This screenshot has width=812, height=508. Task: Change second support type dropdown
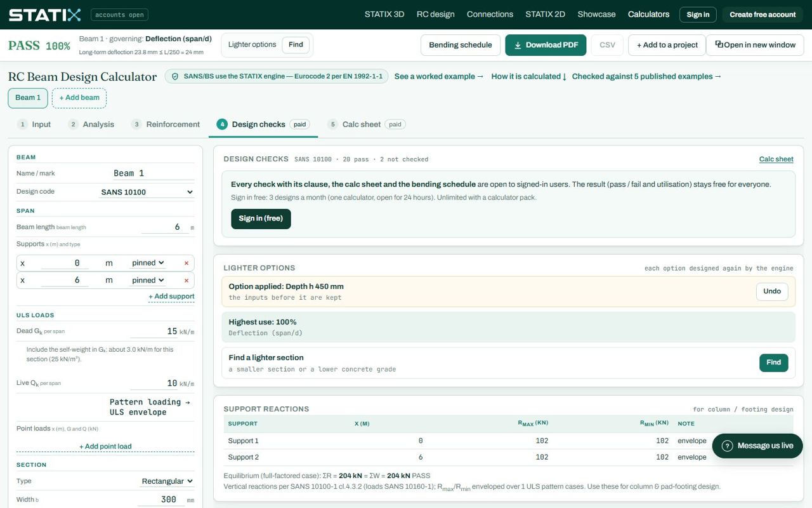148,280
